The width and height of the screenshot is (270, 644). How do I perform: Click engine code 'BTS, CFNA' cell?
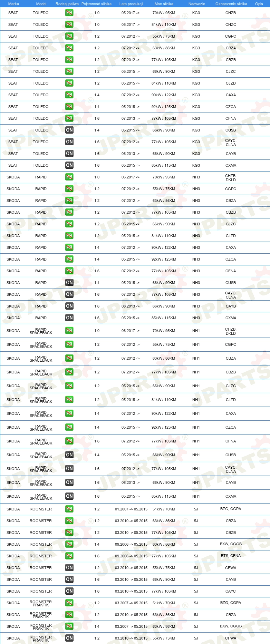[231, 556]
